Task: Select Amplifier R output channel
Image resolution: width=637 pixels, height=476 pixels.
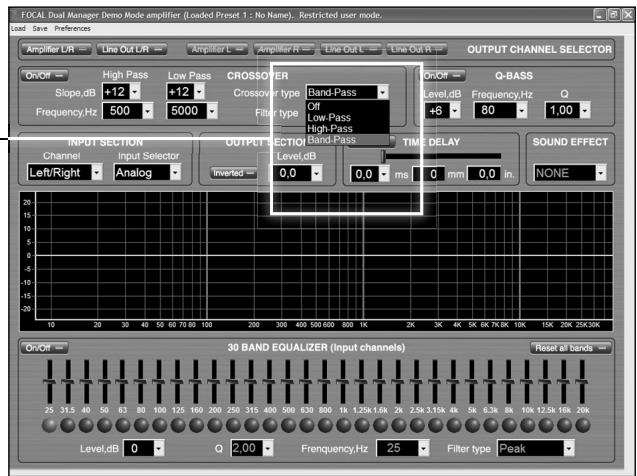Action: point(284,50)
